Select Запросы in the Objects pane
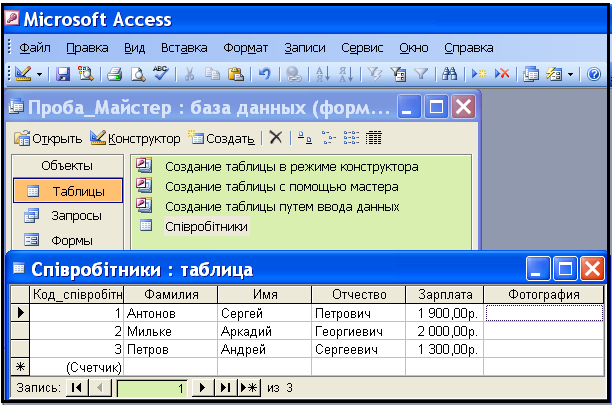This screenshot has height=405, width=612. pos(68,215)
